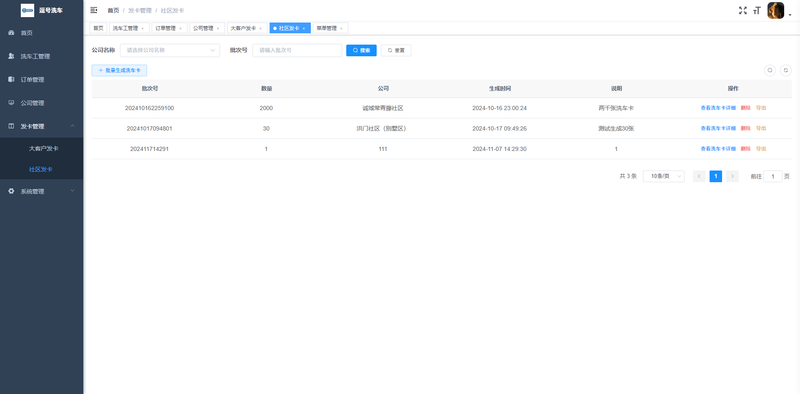Open the 10条/页 page size dropdown
Viewport: 800px width, 394px height.
(x=664, y=176)
